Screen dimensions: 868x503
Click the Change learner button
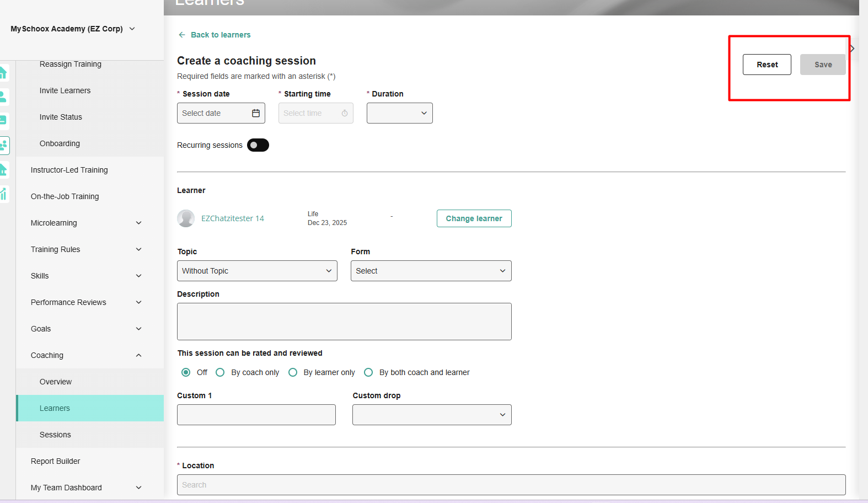tap(474, 218)
